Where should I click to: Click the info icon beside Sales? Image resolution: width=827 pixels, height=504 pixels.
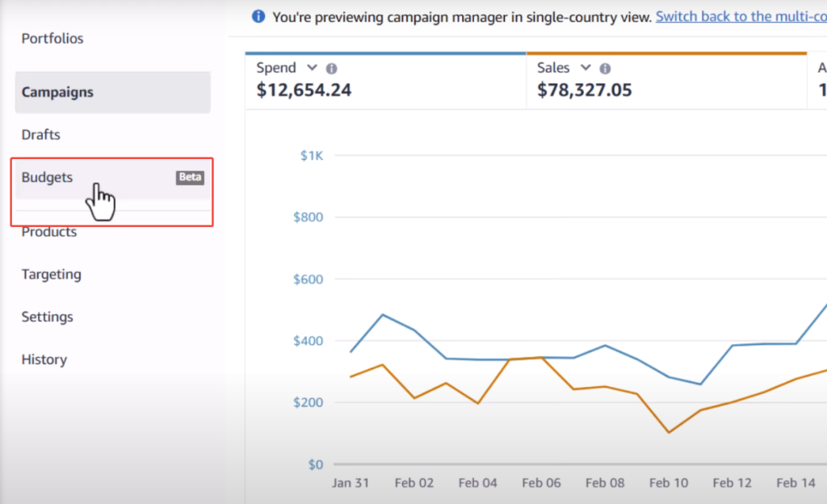point(606,69)
